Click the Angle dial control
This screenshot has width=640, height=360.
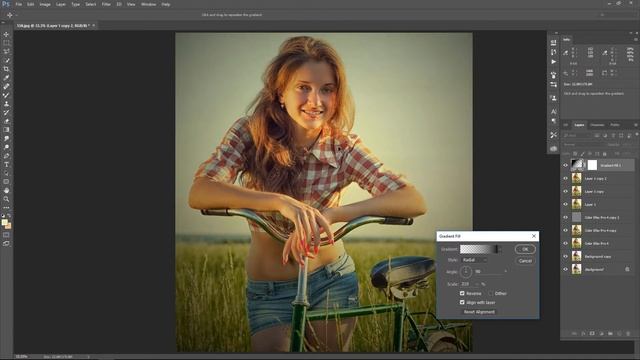pyautogui.click(x=466, y=271)
